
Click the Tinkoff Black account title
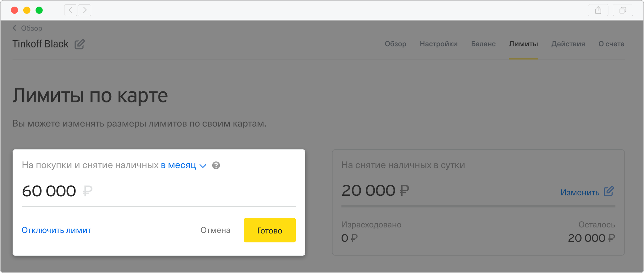[40, 44]
